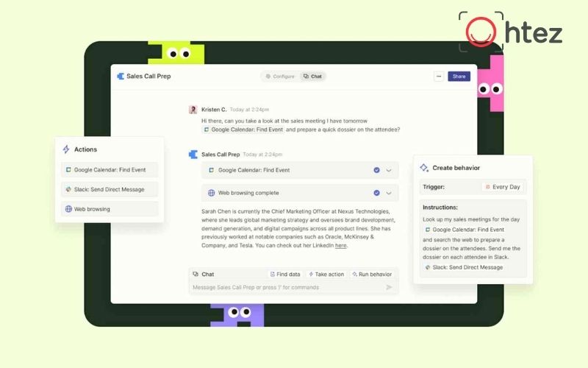Viewport: 588px width, 368px height.
Task: Click the check mark on Google Calendar: Find Event row
Action: (376, 170)
